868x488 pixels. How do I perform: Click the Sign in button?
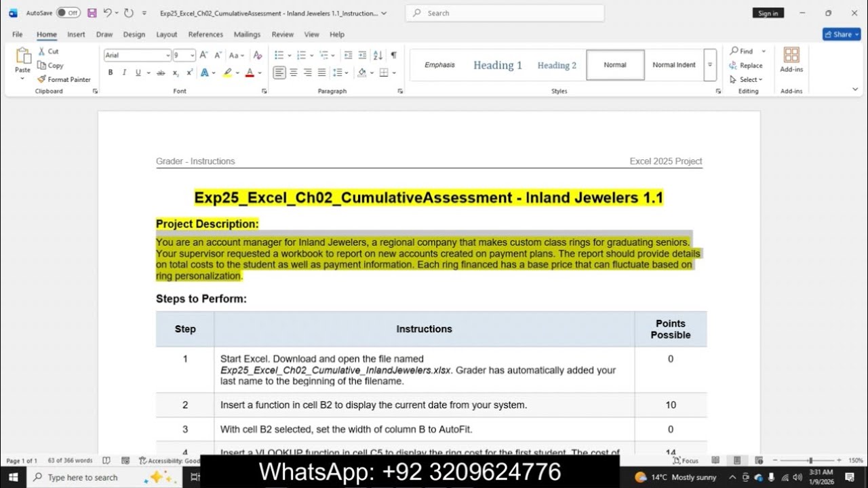point(768,13)
